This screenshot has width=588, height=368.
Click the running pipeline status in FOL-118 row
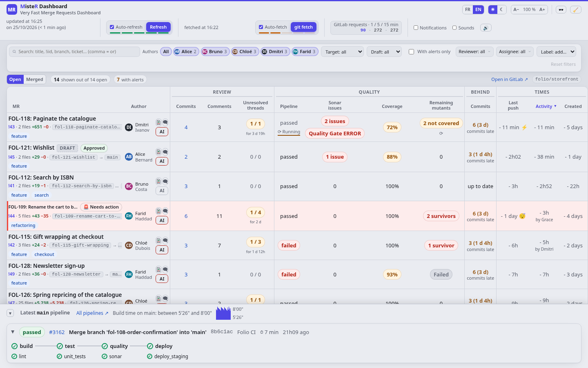(x=289, y=132)
